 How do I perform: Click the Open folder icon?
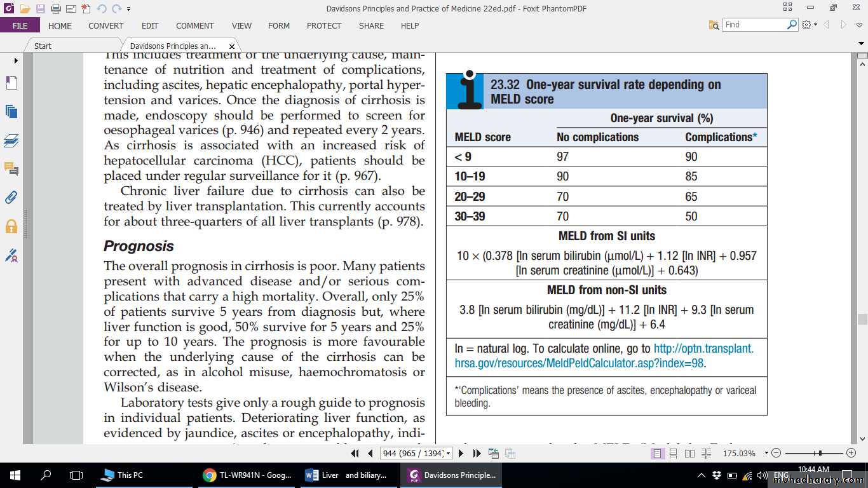25,9
